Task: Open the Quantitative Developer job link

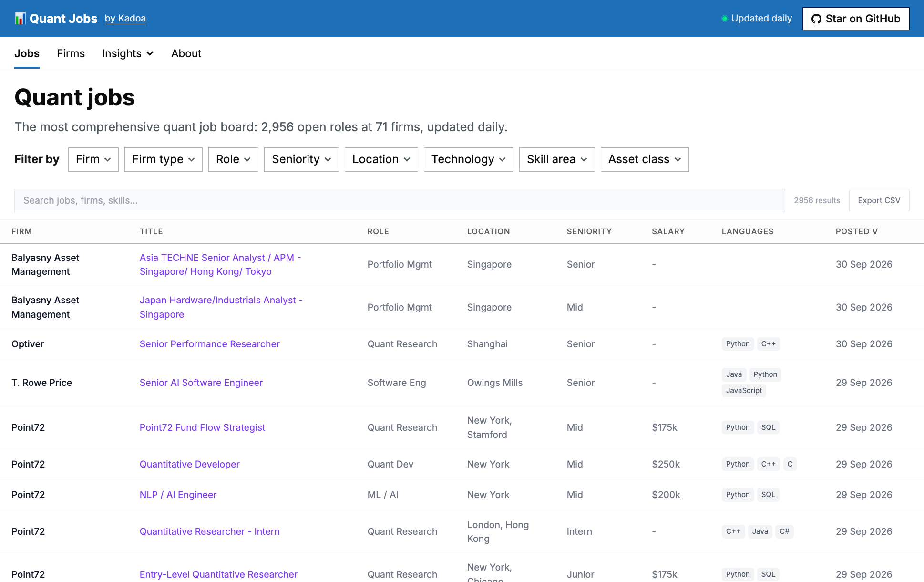Action: point(189,464)
